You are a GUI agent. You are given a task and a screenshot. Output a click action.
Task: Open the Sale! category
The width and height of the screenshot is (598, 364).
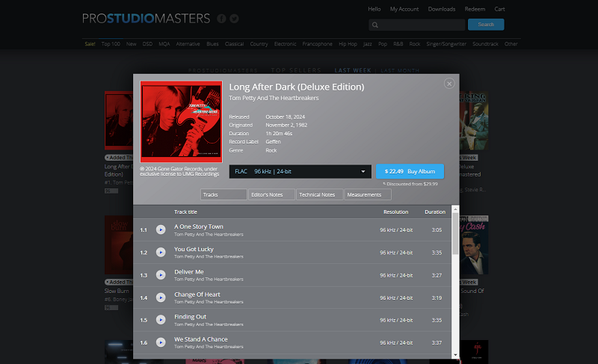[90, 44]
